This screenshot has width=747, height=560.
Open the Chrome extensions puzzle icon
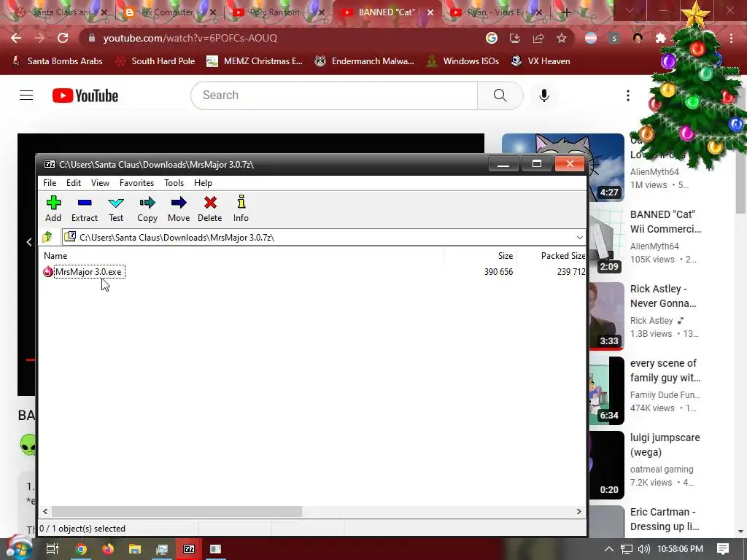(661, 38)
